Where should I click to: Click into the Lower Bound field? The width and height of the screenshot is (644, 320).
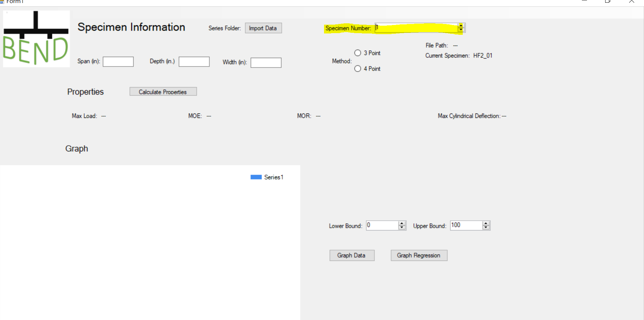[x=382, y=225]
